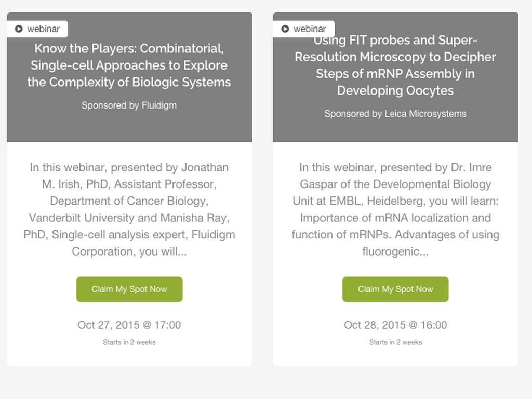Click the play icon on the Fluidigm webinar badge
Image resolution: width=532 pixels, height=399 pixels.
coord(19,29)
